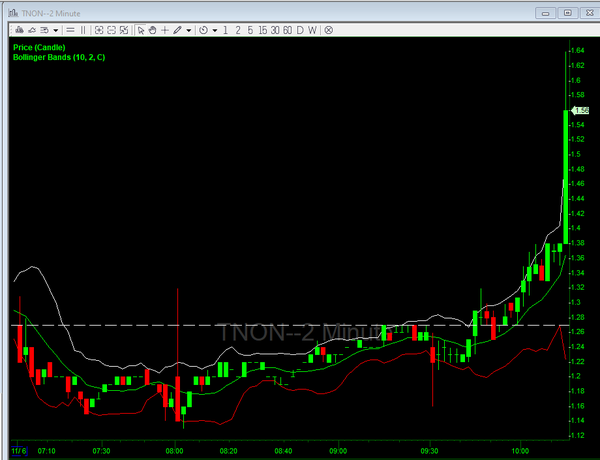Image resolution: width=600 pixels, height=460 pixels.
Task: Switch chart to 1 minute interval
Action: click(226, 30)
